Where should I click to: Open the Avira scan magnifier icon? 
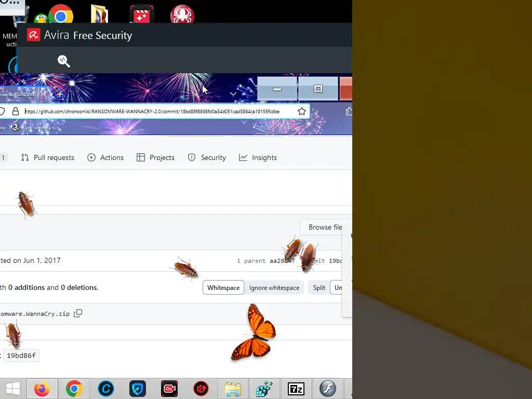[x=63, y=61]
